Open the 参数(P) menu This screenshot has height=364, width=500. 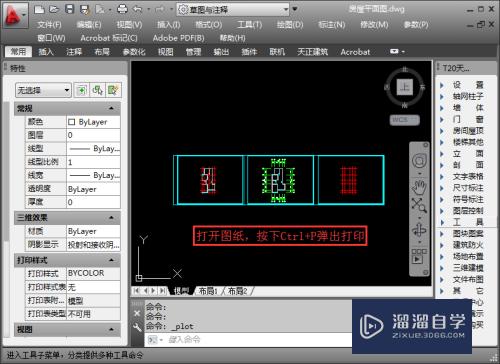pos(416,25)
